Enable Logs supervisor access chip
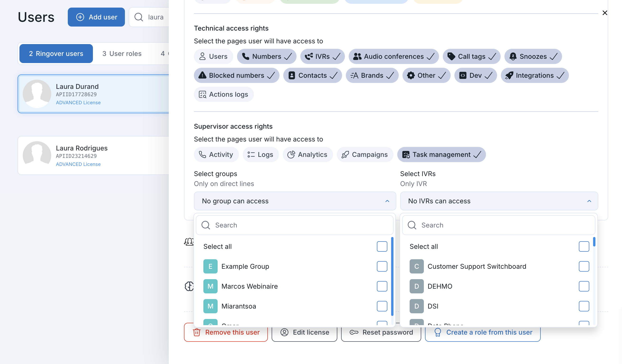 click(261, 155)
